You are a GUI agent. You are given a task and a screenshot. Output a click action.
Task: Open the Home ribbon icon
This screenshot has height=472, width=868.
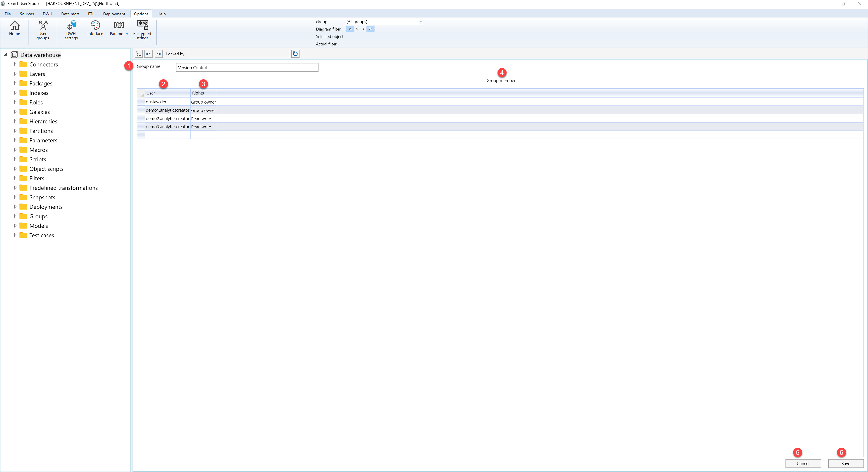pyautogui.click(x=14, y=28)
